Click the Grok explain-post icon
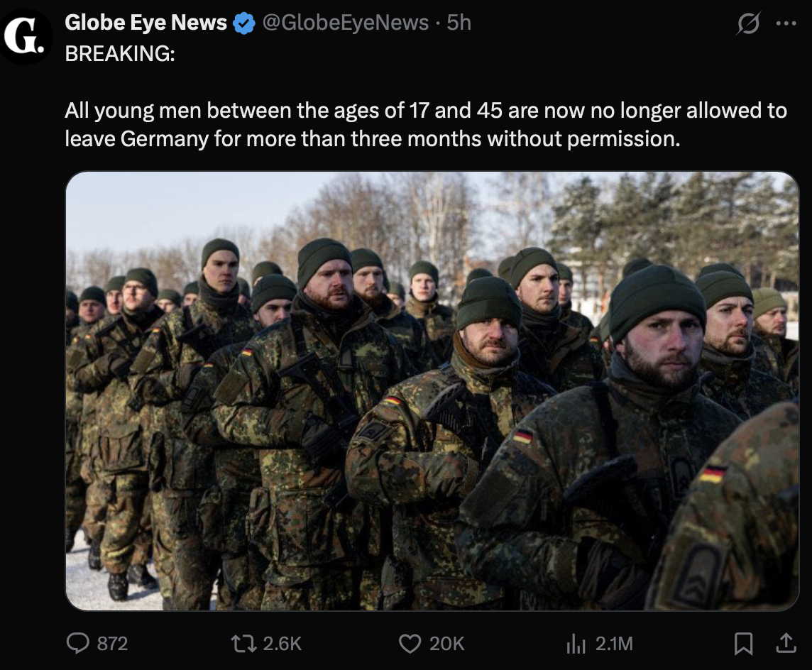 click(x=747, y=25)
